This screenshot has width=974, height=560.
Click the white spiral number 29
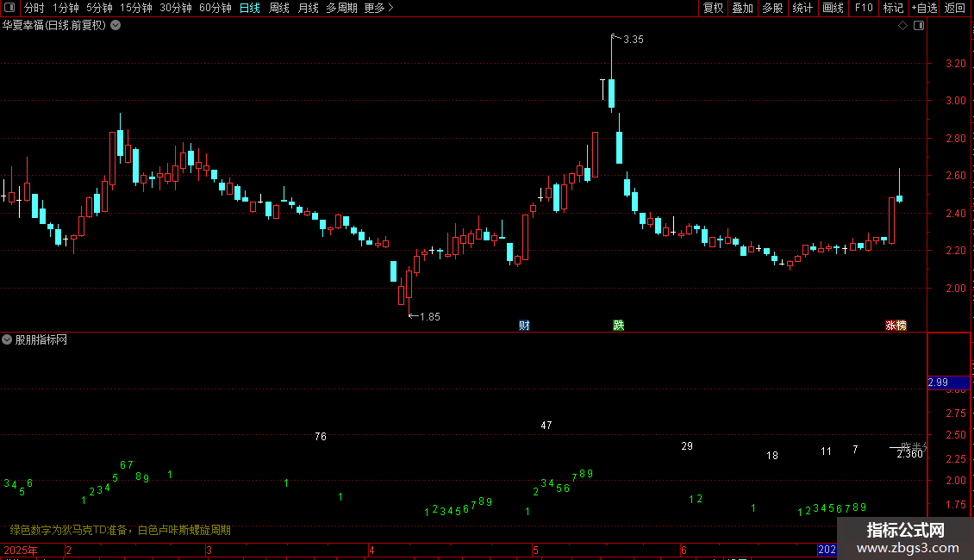click(x=687, y=446)
